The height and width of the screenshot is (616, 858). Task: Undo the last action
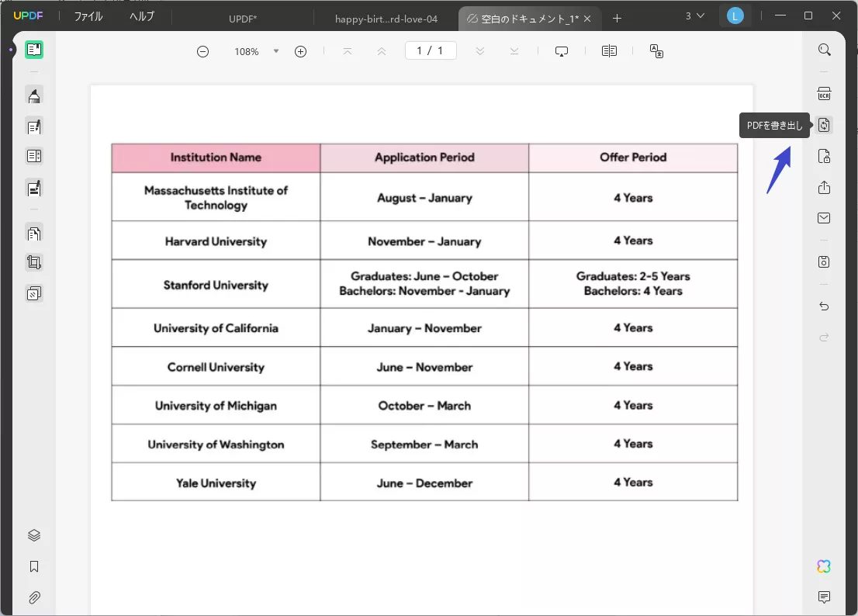[824, 306]
